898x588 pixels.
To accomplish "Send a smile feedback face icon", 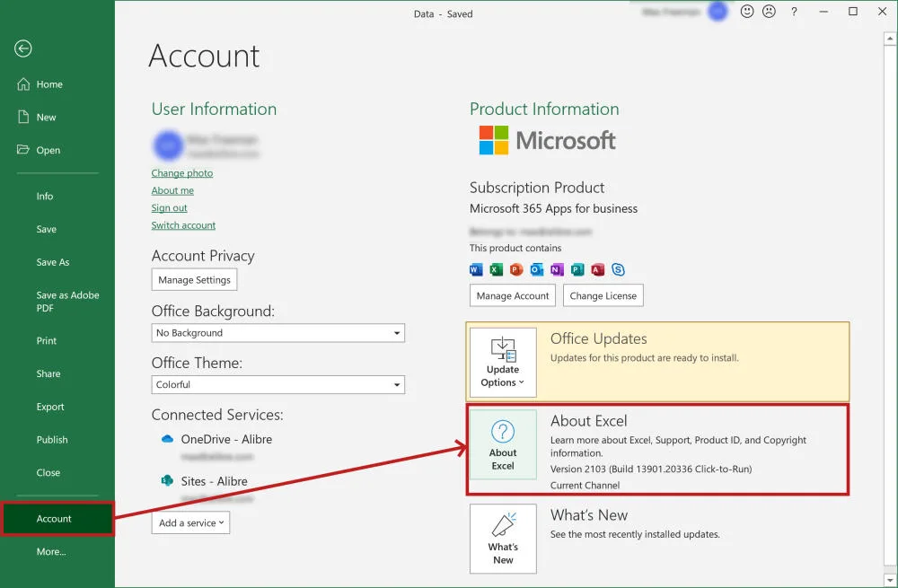I will pos(747,12).
